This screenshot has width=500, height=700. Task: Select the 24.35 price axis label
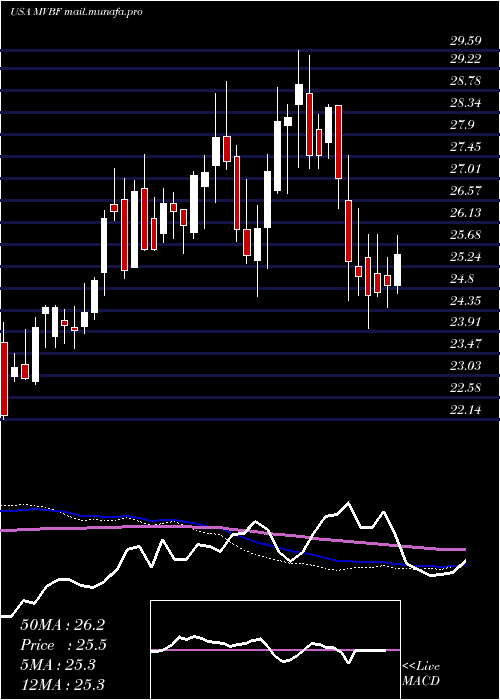click(x=466, y=300)
